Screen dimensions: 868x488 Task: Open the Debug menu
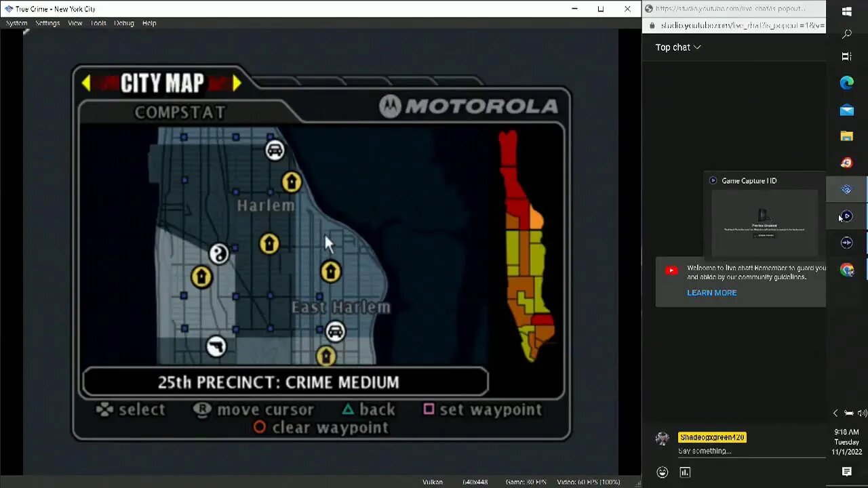pyautogui.click(x=124, y=23)
